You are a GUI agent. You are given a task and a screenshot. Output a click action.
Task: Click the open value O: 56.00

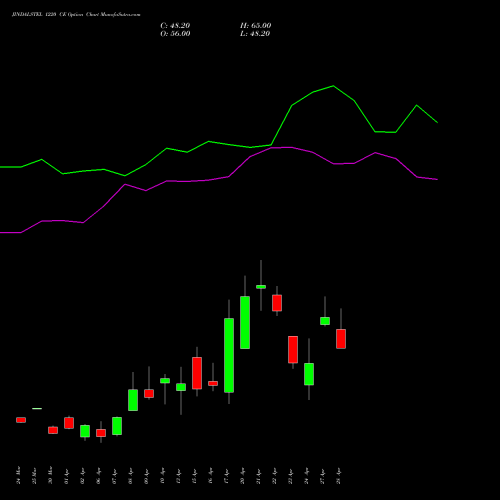(x=175, y=34)
